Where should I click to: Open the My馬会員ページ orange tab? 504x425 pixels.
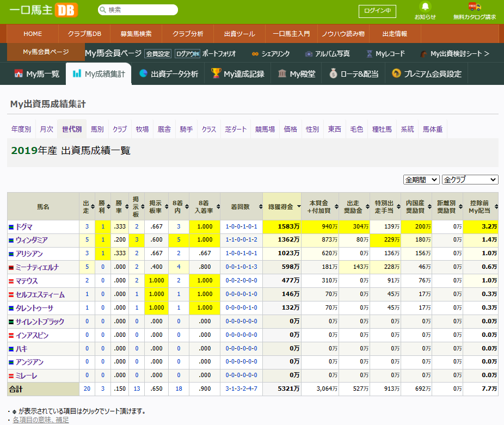[46, 52]
